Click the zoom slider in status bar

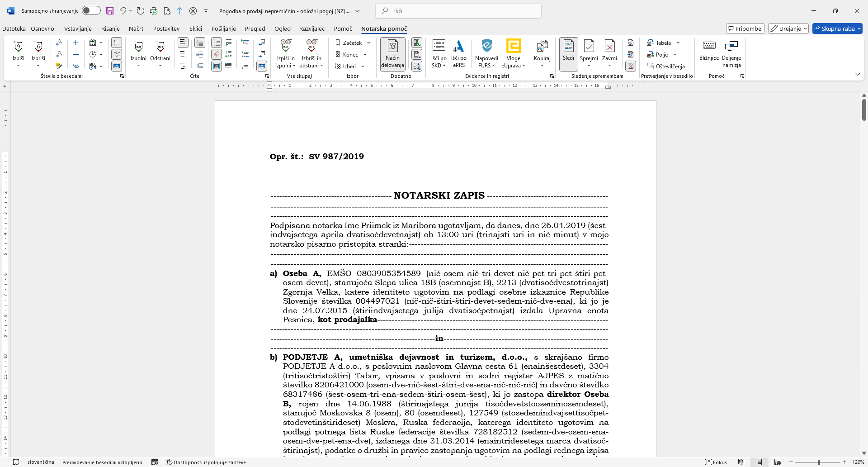click(818, 462)
